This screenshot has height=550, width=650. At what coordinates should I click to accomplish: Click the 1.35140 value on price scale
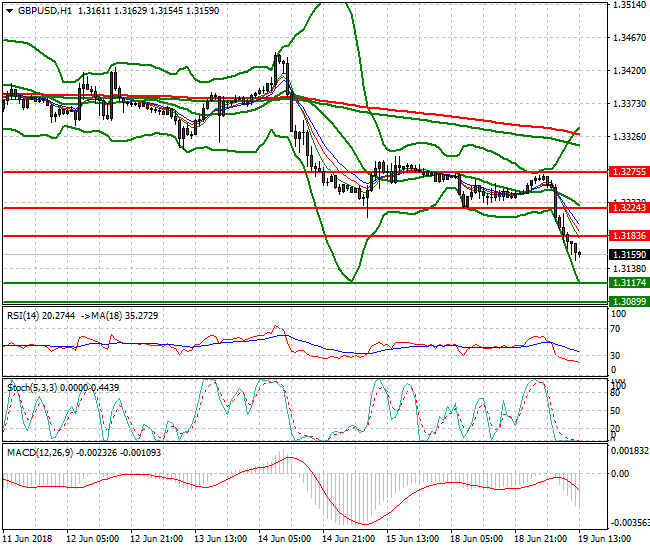pos(627,5)
